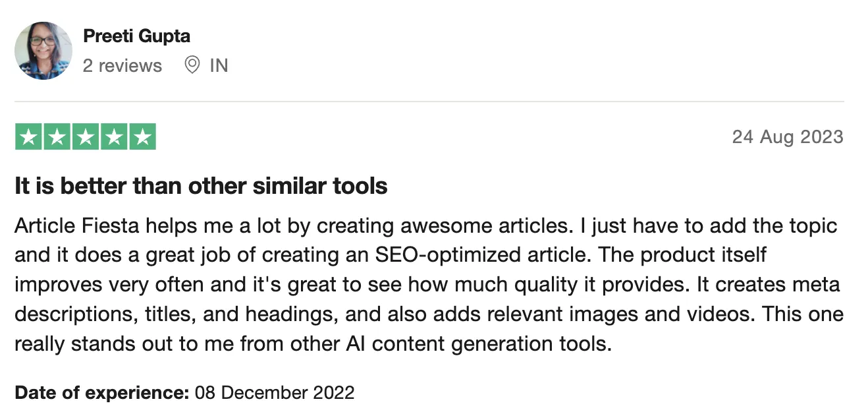The image size is (868, 418).
Task: Click the fifth green rating star
Action: pyautogui.click(x=142, y=137)
